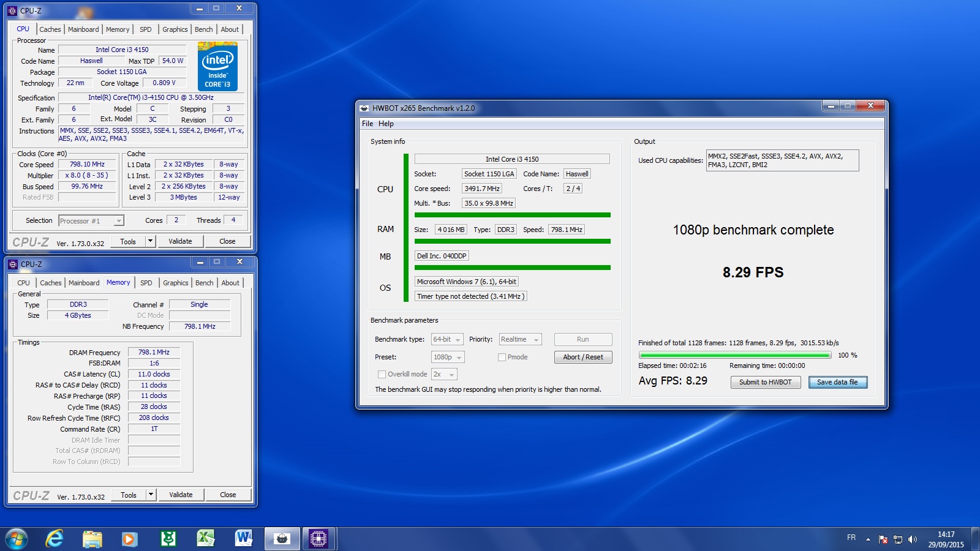Click the benchmark progress bar at 100%

[x=735, y=355]
